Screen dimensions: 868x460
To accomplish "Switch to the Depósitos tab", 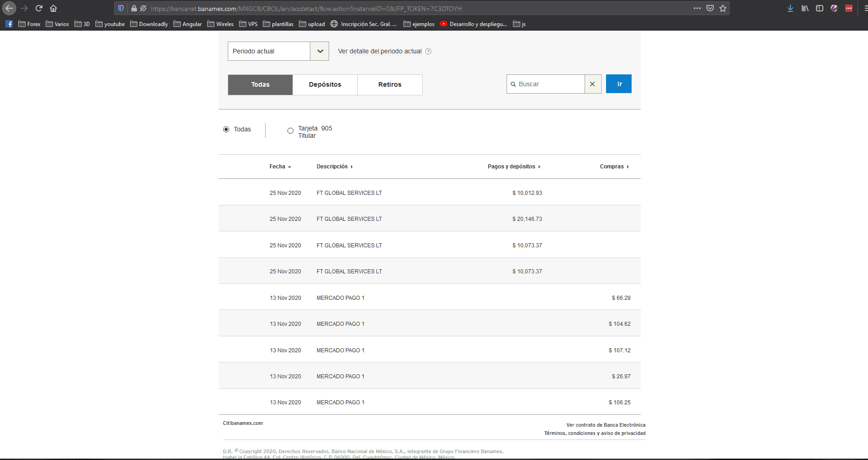I will click(325, 84).
